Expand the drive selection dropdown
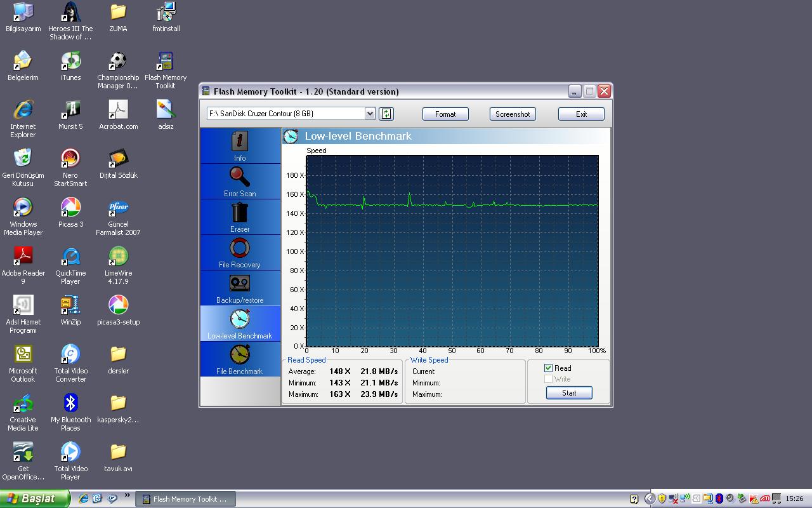 [x=370, y=114]
